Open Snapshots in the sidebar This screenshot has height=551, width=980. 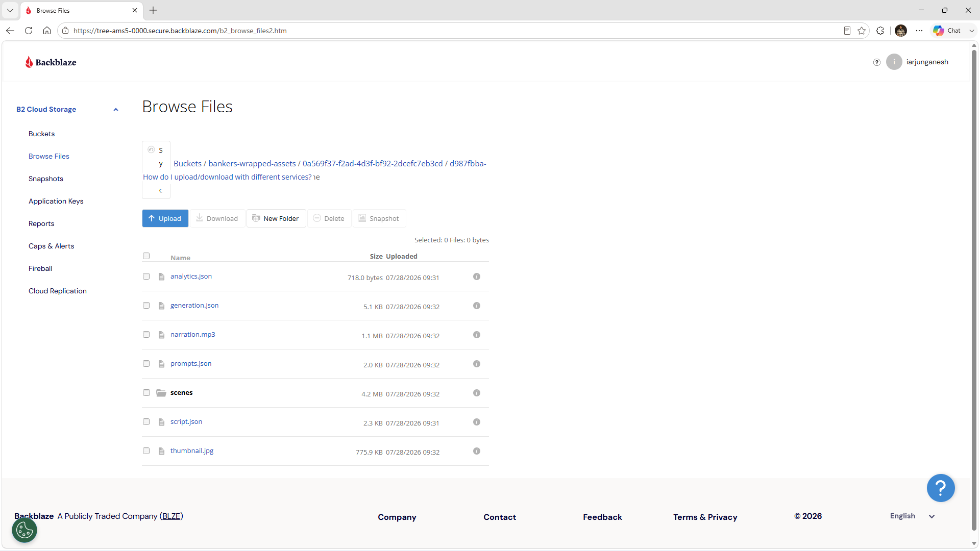[x=46, y=179]
